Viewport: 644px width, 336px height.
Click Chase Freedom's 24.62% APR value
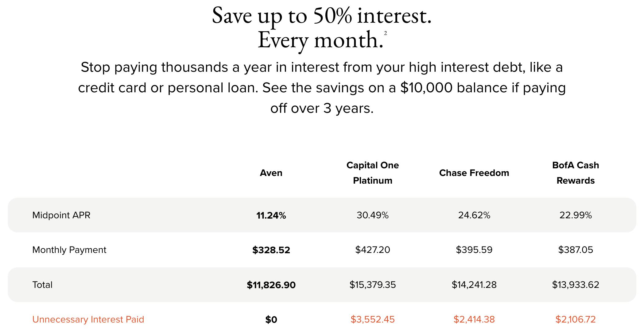coord(474,215)
